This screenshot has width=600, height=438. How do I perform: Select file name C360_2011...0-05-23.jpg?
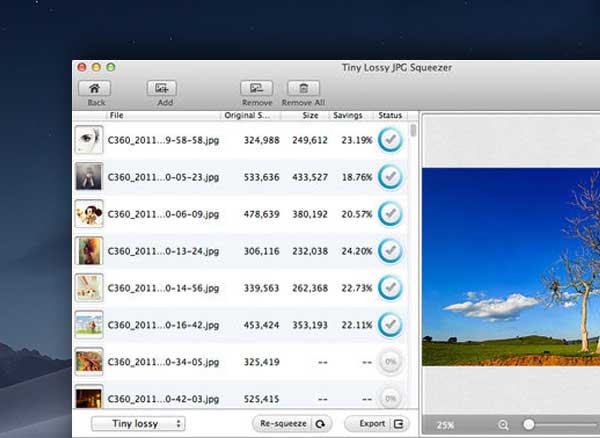(x=163, y=177)
